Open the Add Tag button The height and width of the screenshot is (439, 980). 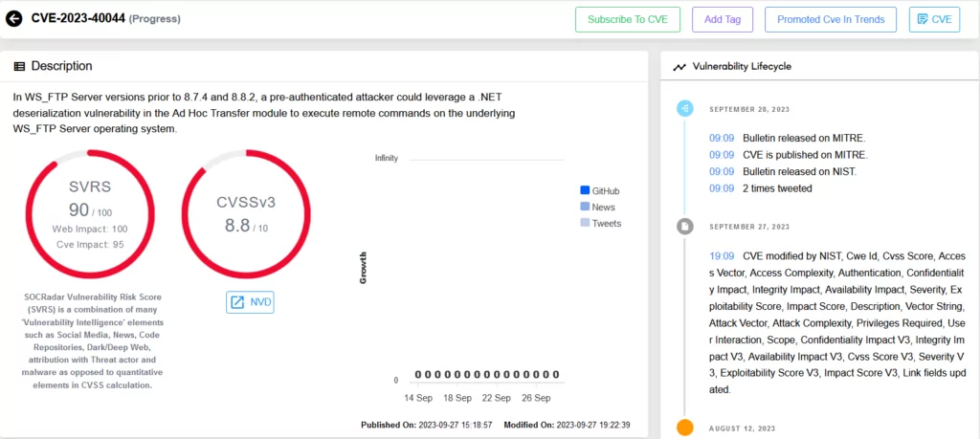click(723, 19)
